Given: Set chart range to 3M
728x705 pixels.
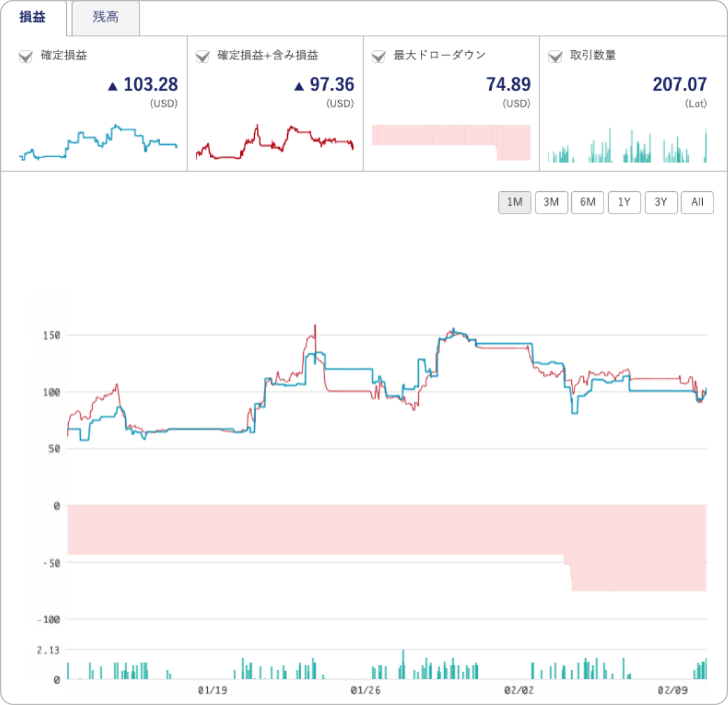Looking at the screenshot, I should tap(551, 202).
